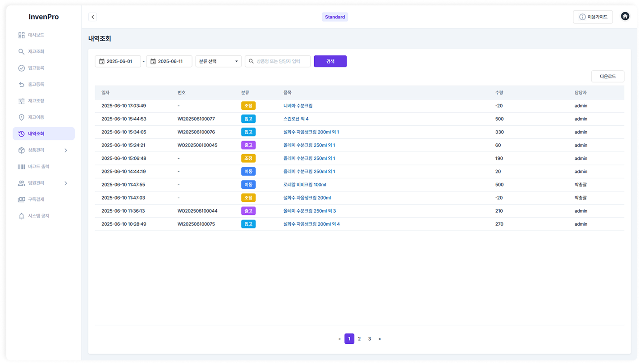Click the 다운로드 button

click(608, 77)
